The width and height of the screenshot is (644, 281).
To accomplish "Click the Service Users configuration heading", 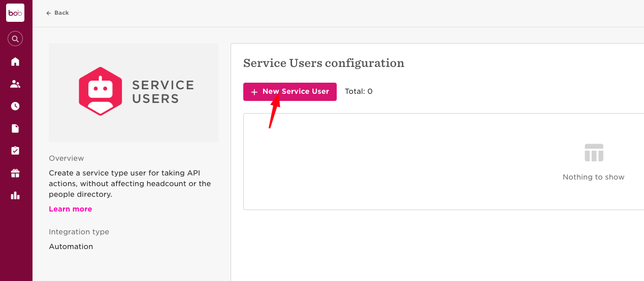I will [x=324, y=63].
